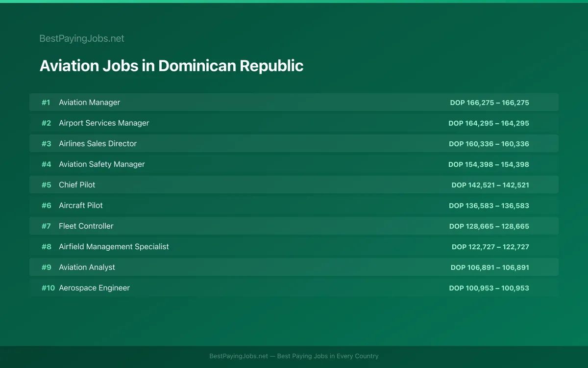Click the salary DOP 122,727 – 122,727
The image size is (588, 368).
pyautogui.click(x=490, y=247)
